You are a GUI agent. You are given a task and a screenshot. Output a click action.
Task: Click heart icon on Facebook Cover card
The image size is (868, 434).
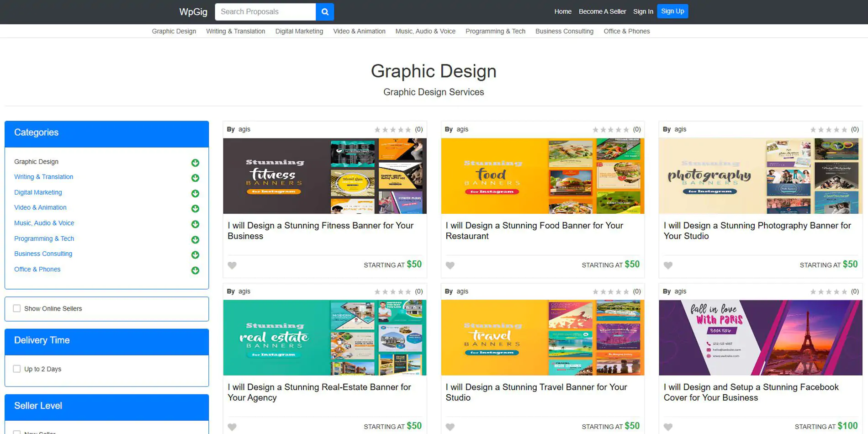coord(668,427)
